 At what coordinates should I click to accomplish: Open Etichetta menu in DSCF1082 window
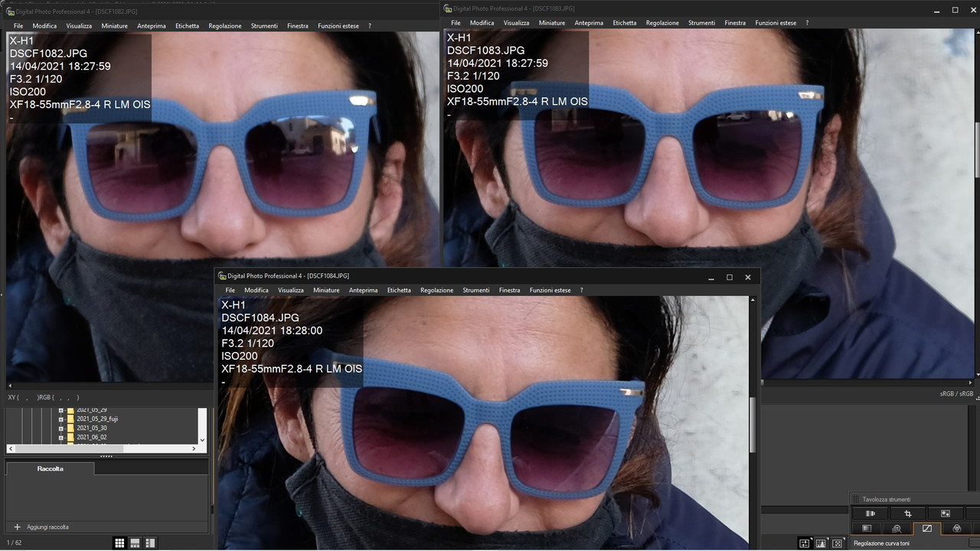[x=187, y=26]
